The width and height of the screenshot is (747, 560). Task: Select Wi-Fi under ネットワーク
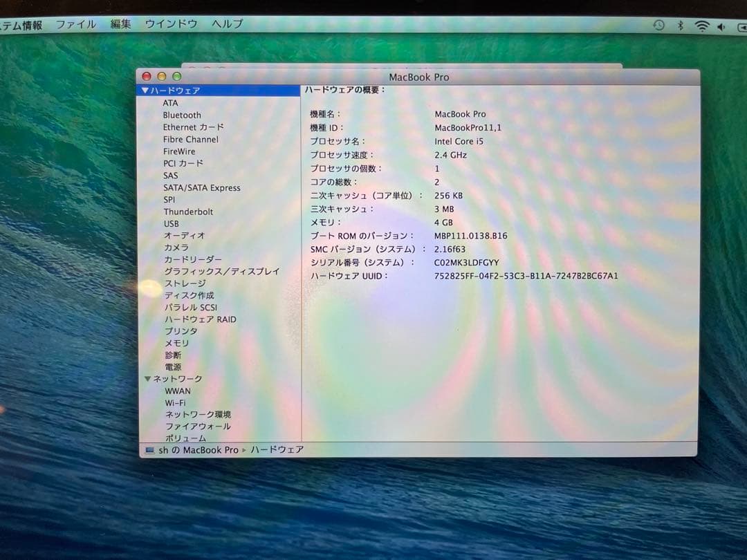pyautogui.click(x=176, y=402)
